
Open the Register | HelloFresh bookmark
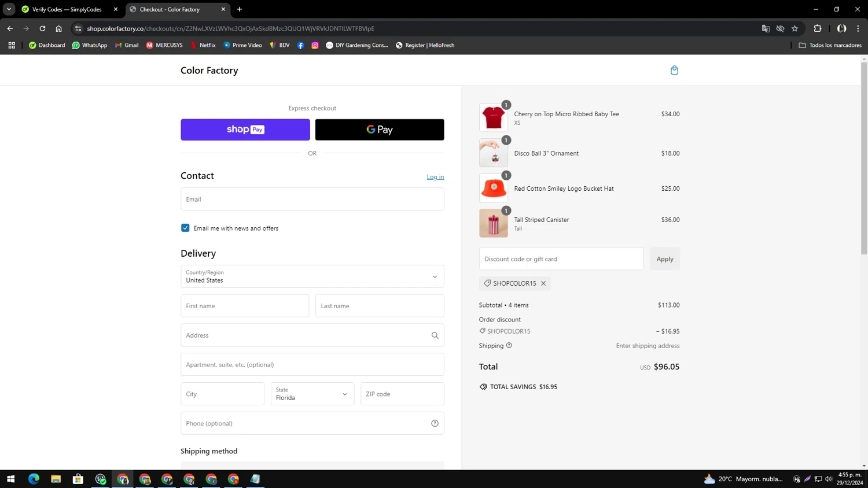425,45
